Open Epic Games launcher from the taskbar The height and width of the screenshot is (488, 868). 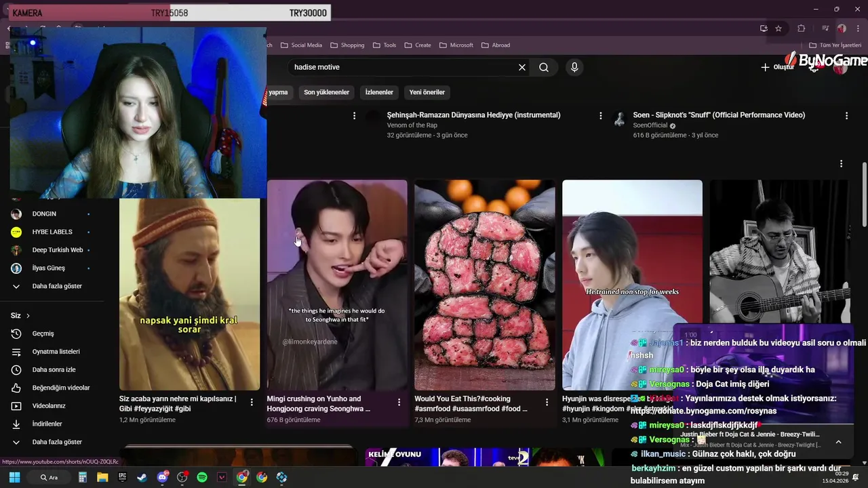coord(123,477)
